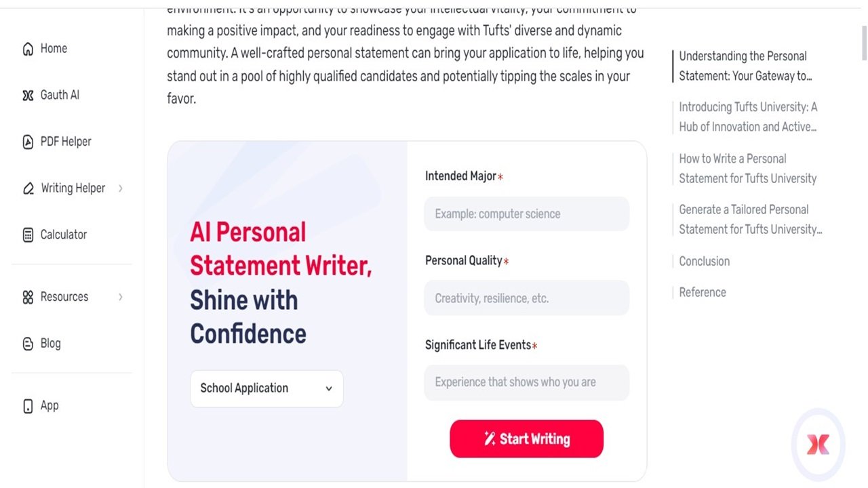Screen dimensions: 868x488
Task: Click the Significant Life Events field
Action: [x=527, y=382]
